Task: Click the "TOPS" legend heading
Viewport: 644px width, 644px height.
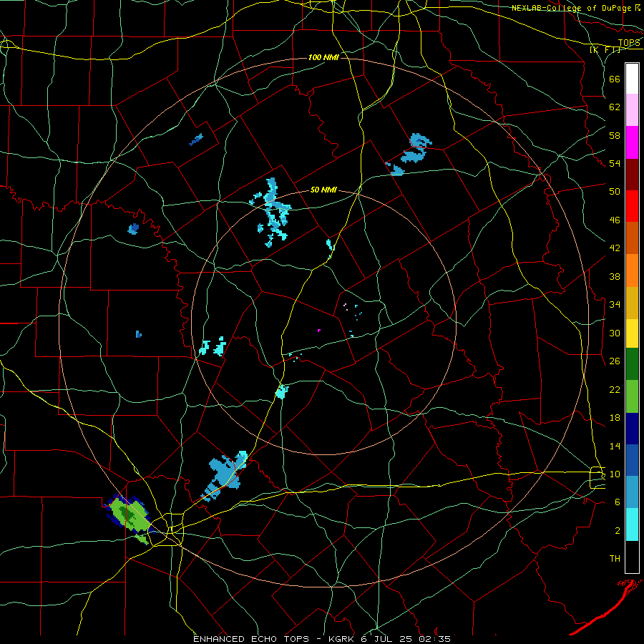Action: tap(629, 43)
